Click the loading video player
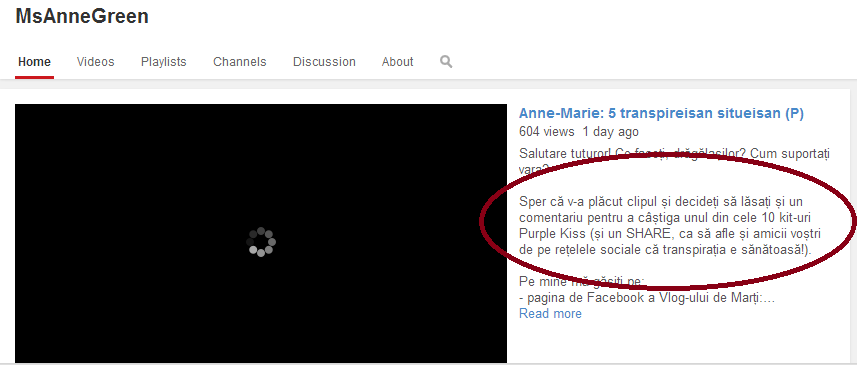 (261, 233)
